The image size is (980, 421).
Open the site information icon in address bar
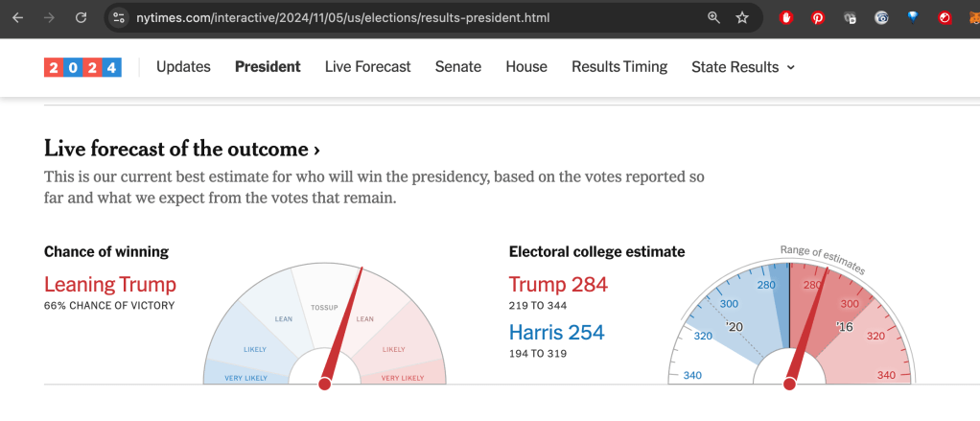pos(118,17)
